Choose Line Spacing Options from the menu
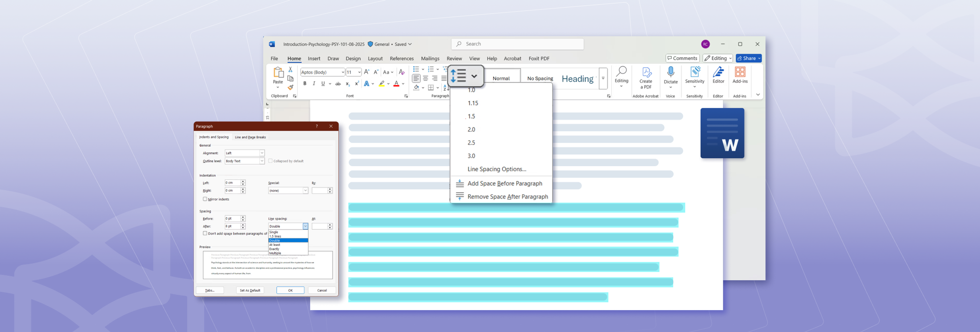 [496, 169]
